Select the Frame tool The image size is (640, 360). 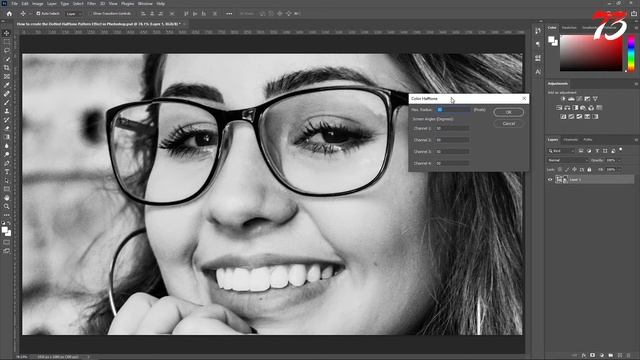point(7,76)
